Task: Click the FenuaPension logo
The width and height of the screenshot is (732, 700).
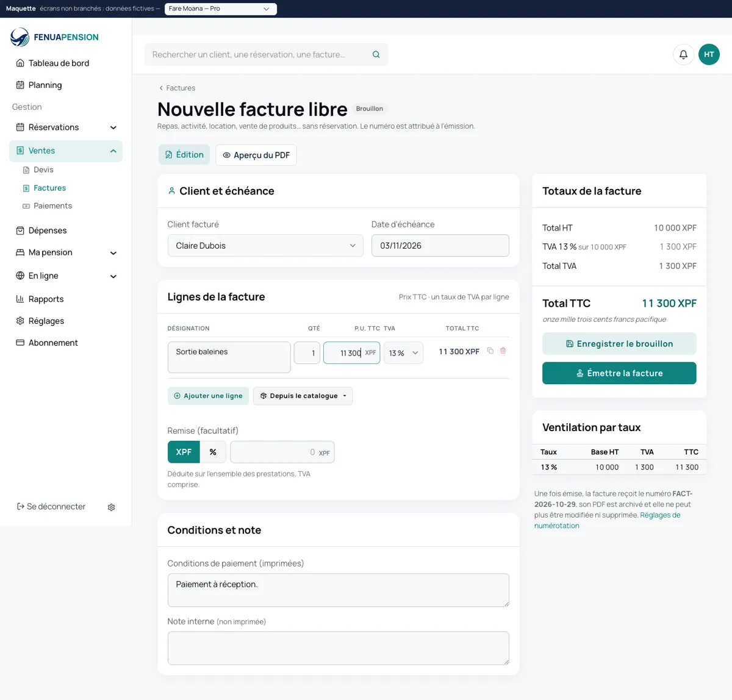Action: [x=54, y=37]
